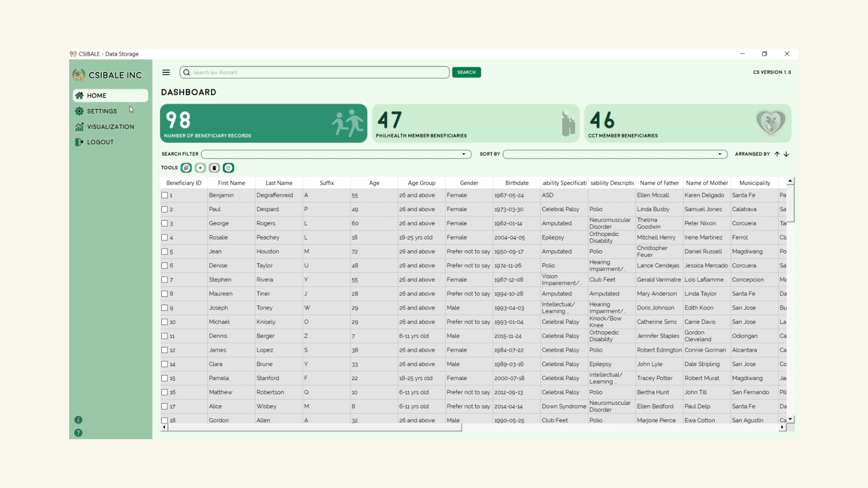
Task: Open the Sort By dropdown
Action: pyautogui.click(x=720, y=154)
